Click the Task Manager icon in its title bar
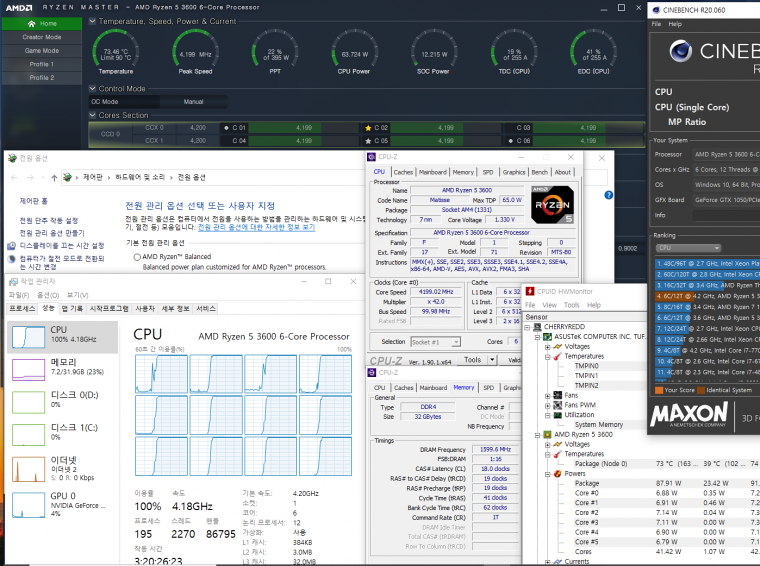The height and width of the screenshot is (566, 760). pyautogui.click(x=13, y=281)
